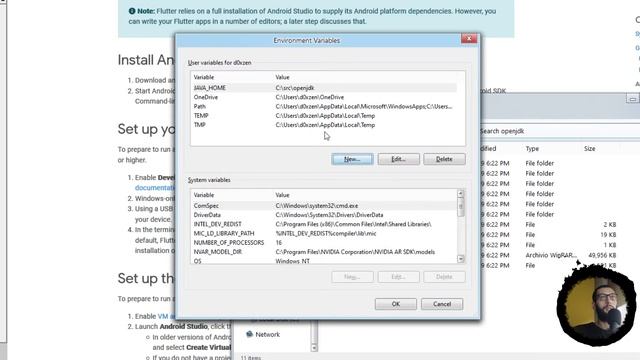
Task: Select the OS system variable row
Action: pyautogui.click(x=324, y=261)
